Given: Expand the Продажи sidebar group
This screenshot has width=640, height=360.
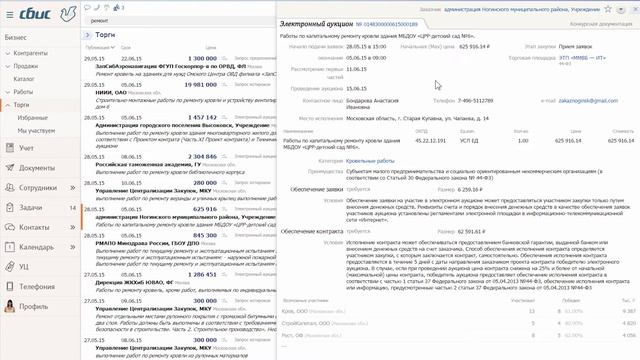Looking at the screenshot, I should click(8, 66).
